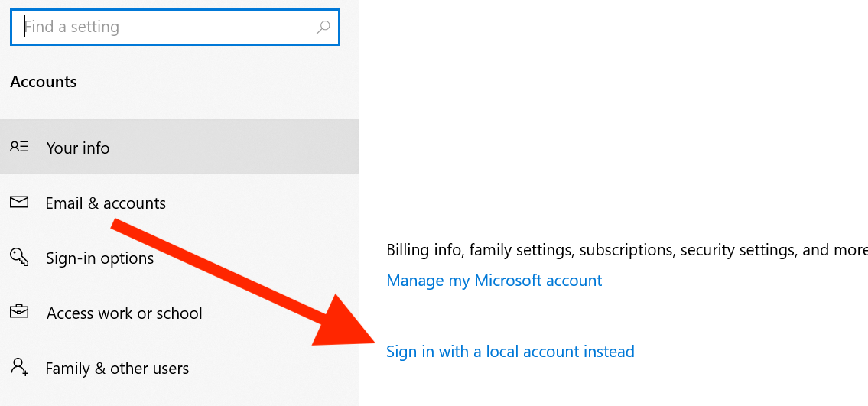
Task: Open Manage my Microsoft account link
Action: (x=494, y=281)
